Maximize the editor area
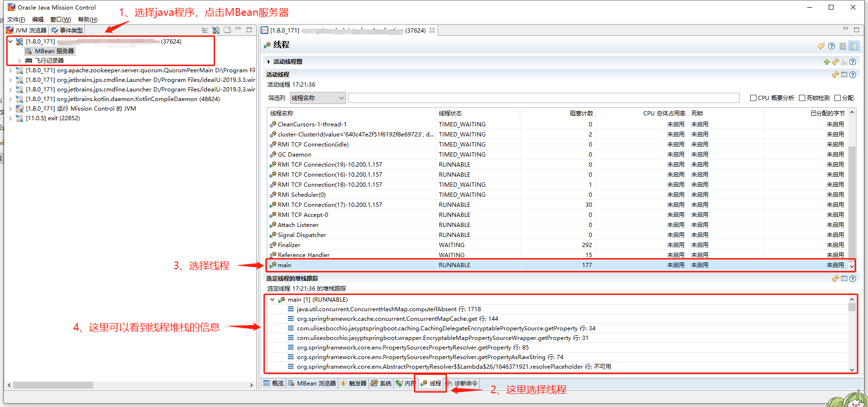The image size is (868, 407). [x=857, y=30]
